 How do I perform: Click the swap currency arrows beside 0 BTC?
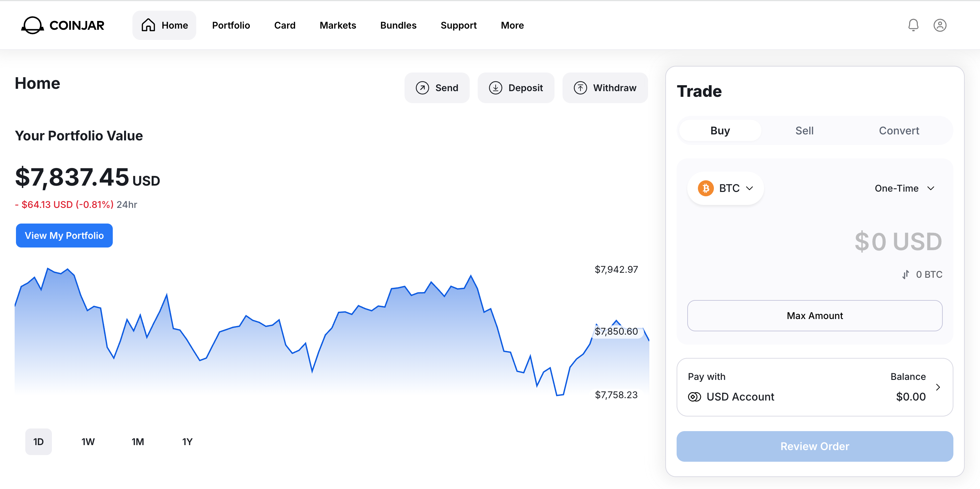click(x=906, y=274)
